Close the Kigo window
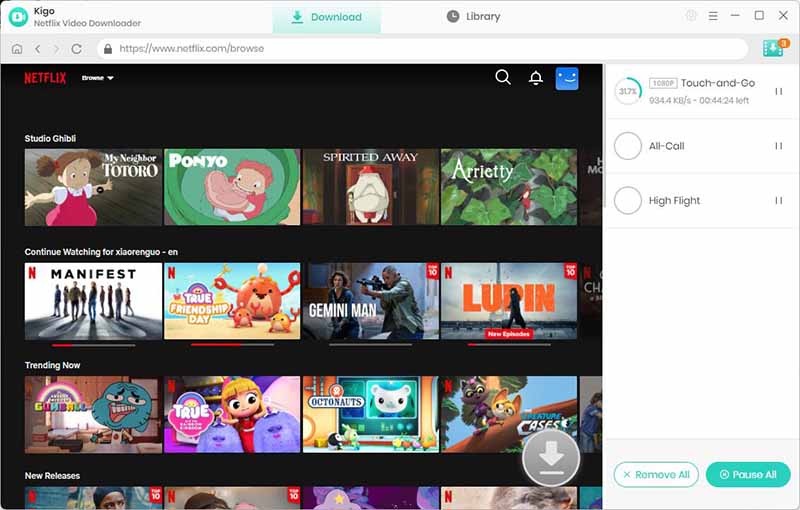Screen dimensions: 800x510 [783, 16]
